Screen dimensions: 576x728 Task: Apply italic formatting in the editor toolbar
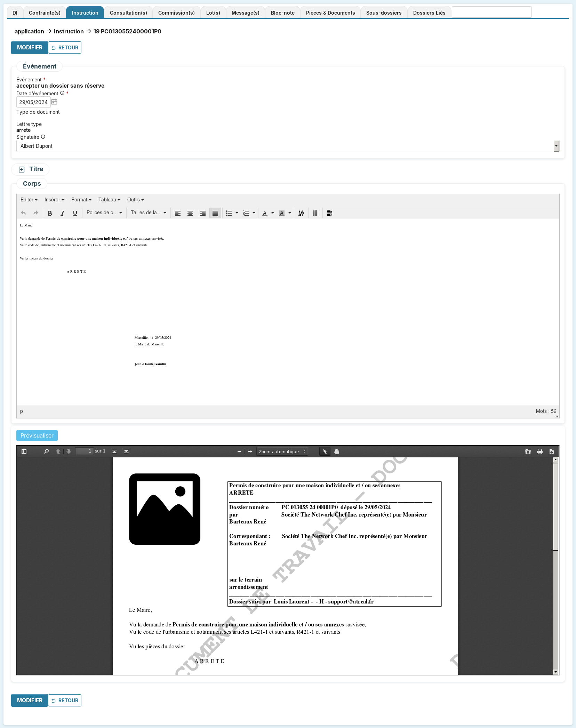[x=63, y=213]
